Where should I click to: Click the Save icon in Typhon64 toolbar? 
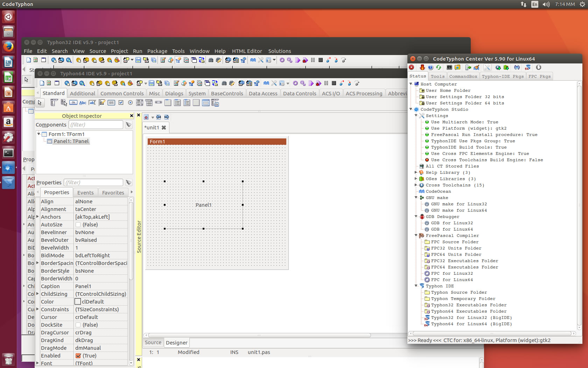coord(152,83)
